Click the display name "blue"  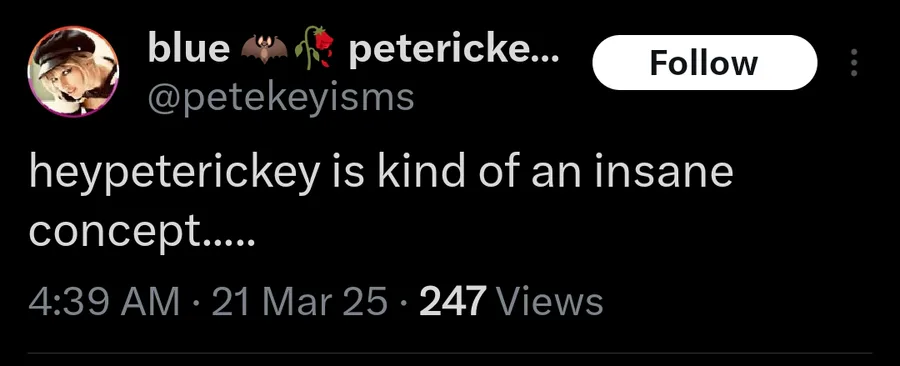point(188,49)
